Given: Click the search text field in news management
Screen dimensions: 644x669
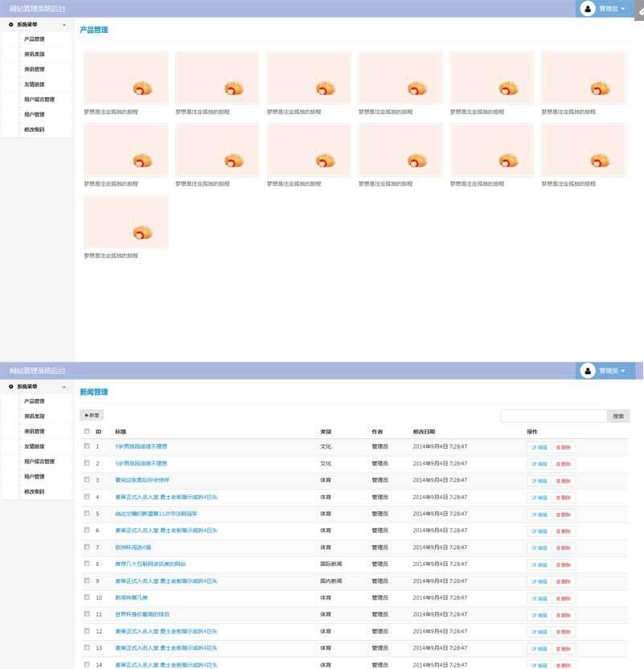Looking at the screenshot, I should (x=553, y=416).
